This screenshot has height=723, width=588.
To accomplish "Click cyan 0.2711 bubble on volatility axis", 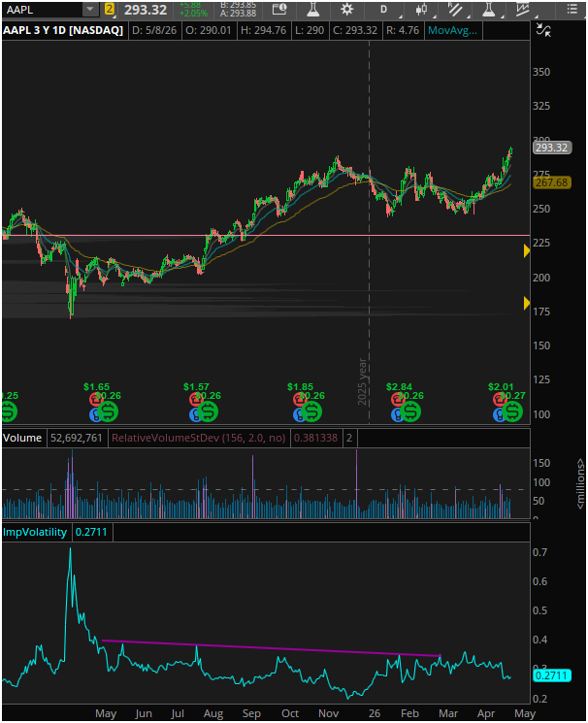I will 552,675.
